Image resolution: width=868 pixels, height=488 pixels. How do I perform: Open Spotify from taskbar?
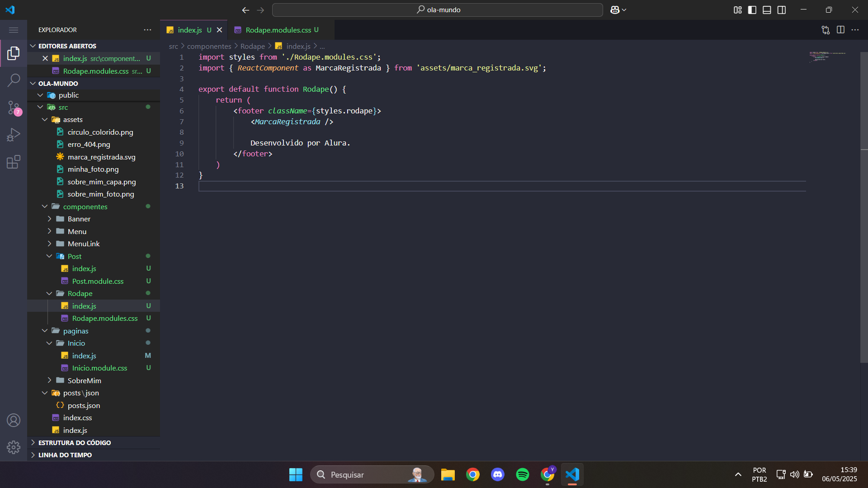[523, 474]
